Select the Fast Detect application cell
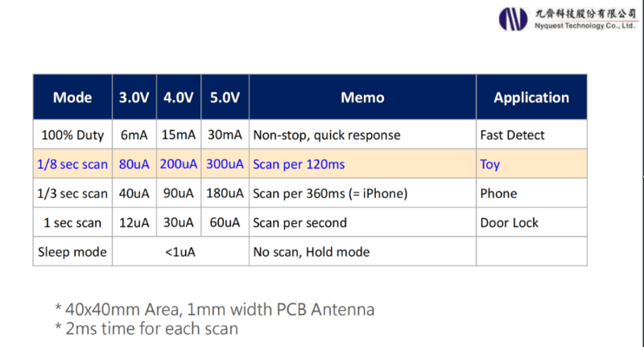 (x=512, y=135)
